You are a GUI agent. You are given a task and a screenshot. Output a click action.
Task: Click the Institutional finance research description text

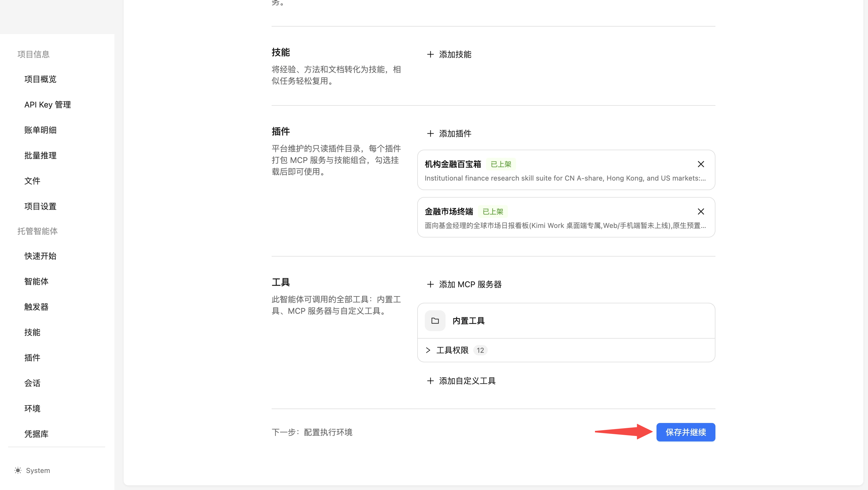coord(565,178)
